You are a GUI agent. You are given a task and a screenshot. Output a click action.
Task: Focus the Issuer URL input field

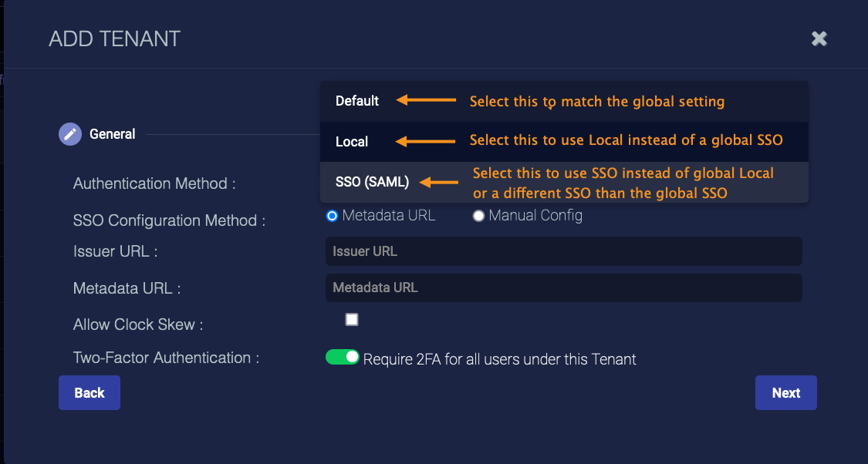pos(563,251)
